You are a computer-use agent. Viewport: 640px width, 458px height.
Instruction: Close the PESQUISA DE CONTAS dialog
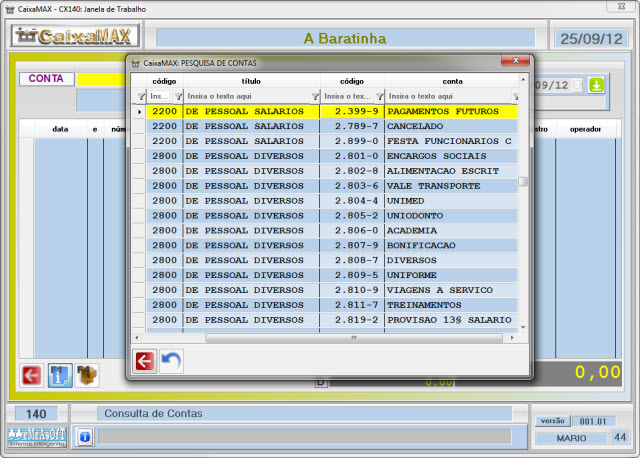pos(516,62)
